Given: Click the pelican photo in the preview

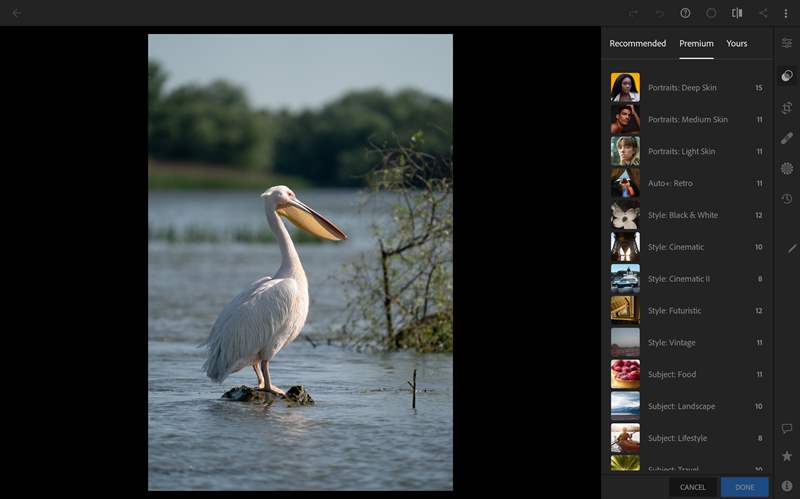Looking at the screenshot, I should [x=300, y=262].
